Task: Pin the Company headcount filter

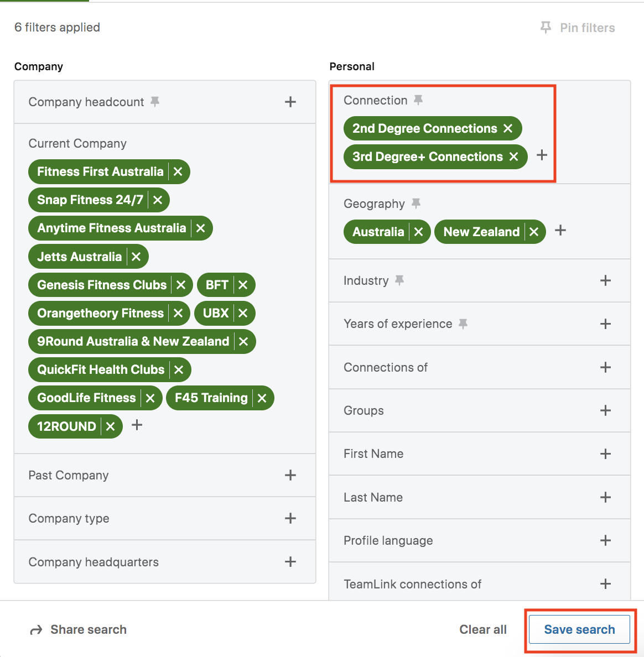Action: point(155,101)
